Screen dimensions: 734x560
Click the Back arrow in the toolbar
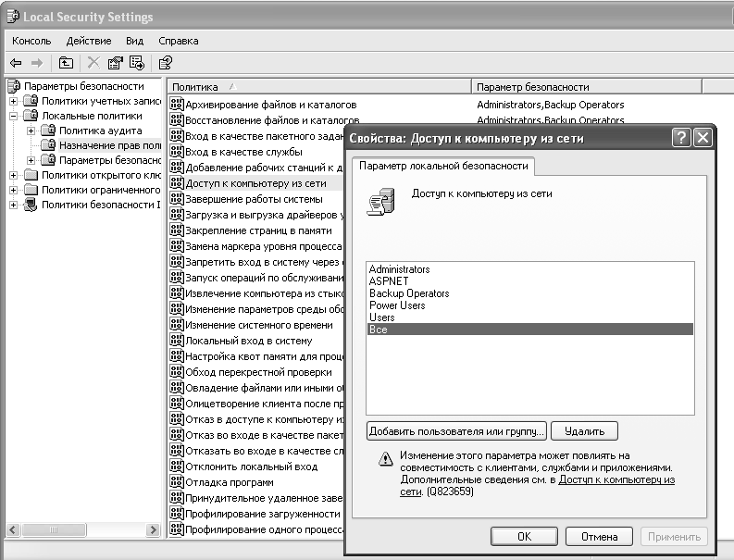click(15, 63)
